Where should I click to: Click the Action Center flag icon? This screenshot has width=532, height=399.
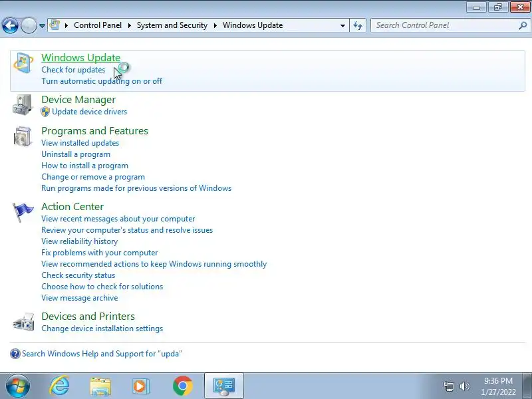pyautogui.click(x=23, y=212)
